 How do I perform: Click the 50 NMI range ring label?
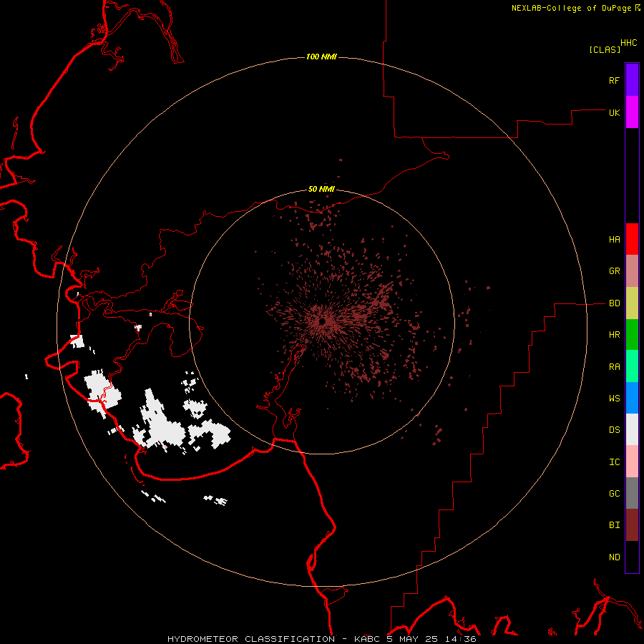point(321,189)
